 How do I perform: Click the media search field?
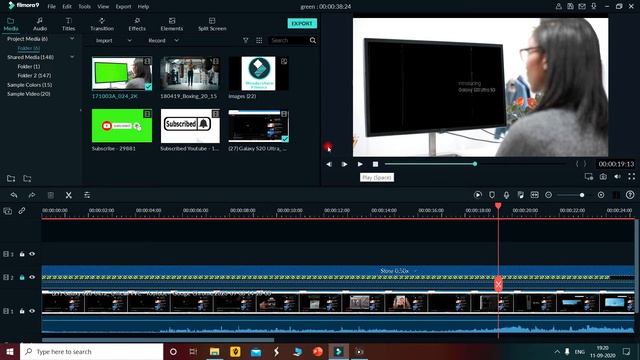[x=288, y=40]
